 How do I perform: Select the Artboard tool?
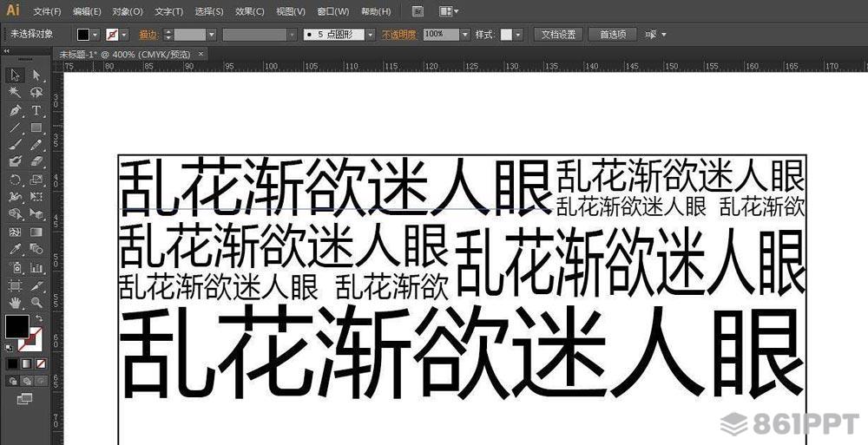click(16, 285)
